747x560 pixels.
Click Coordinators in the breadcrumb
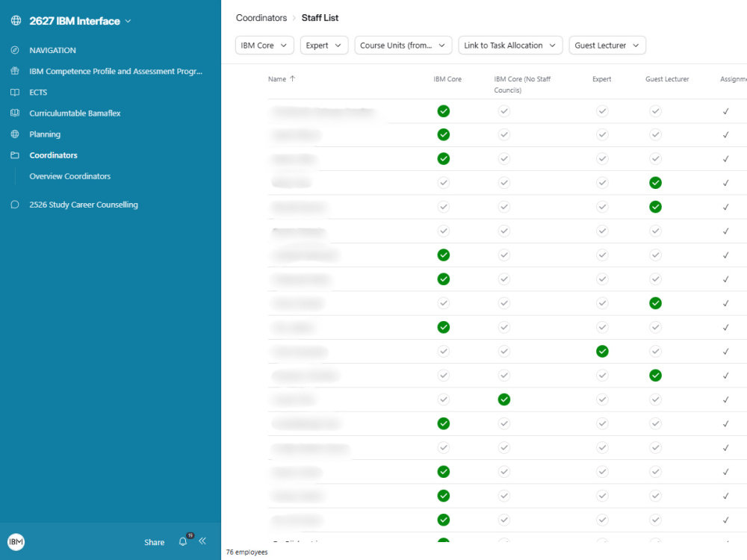coord(261,18)
